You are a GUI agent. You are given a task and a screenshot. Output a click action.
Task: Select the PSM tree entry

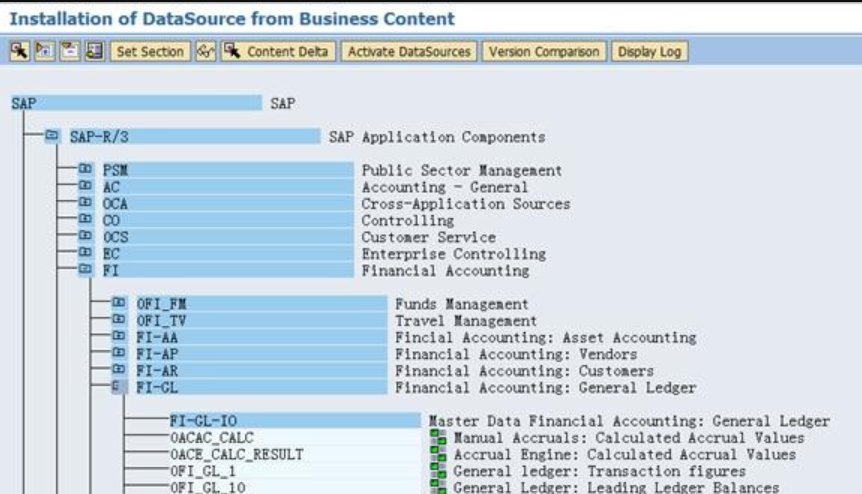228,170
